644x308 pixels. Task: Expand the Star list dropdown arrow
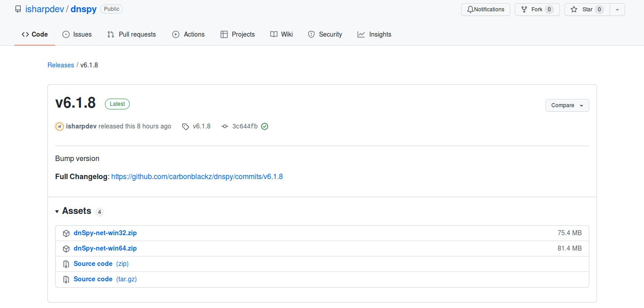pyautogui.click(x=617, y=9)
